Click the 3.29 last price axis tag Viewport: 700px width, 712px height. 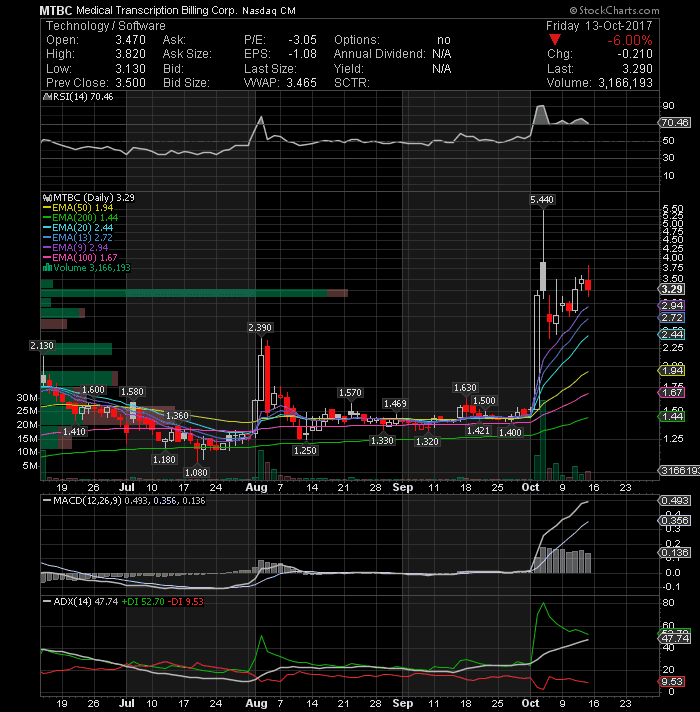(672, 289)
